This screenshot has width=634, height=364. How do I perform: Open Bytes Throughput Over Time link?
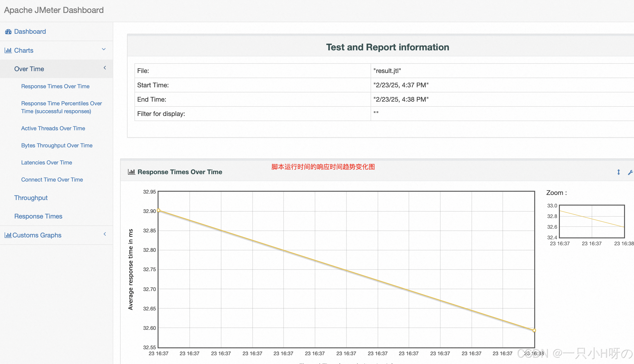coord(57,146)
